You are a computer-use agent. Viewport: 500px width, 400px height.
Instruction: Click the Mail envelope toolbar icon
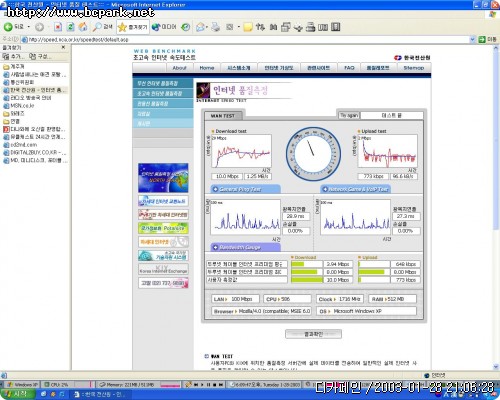tap(200, 27)
